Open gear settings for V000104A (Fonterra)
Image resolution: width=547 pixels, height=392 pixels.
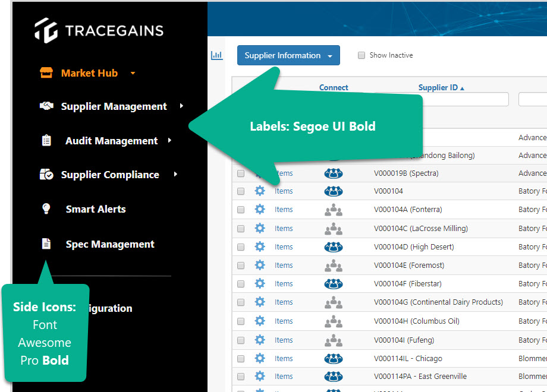click(260, 209)
